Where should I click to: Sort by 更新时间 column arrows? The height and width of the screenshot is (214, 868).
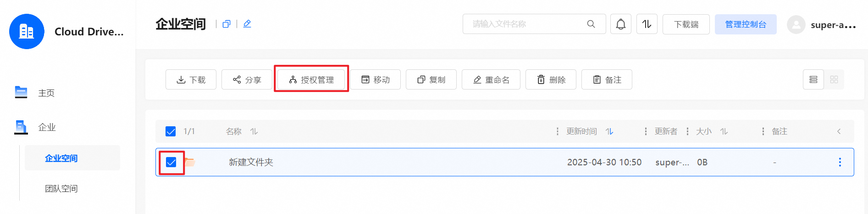[609, 131]
